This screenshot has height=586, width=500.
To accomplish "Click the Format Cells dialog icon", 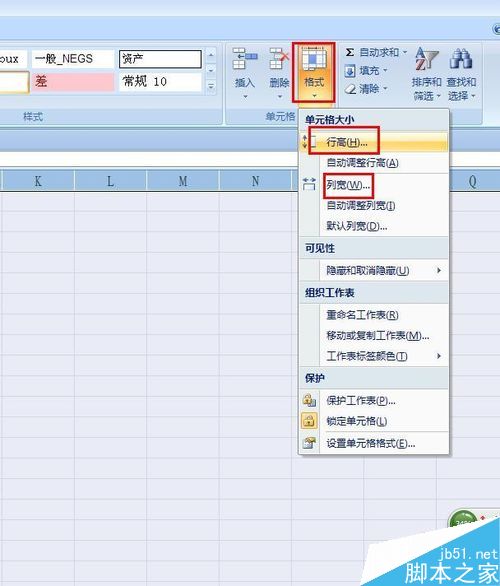I will (309, 443).
